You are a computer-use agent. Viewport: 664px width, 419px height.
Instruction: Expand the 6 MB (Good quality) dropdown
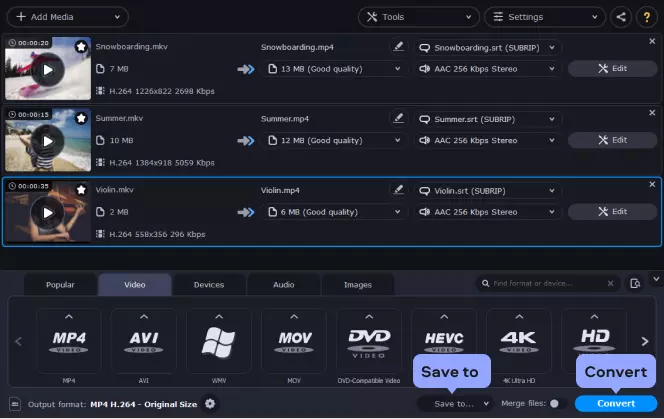tap(335, 212)
